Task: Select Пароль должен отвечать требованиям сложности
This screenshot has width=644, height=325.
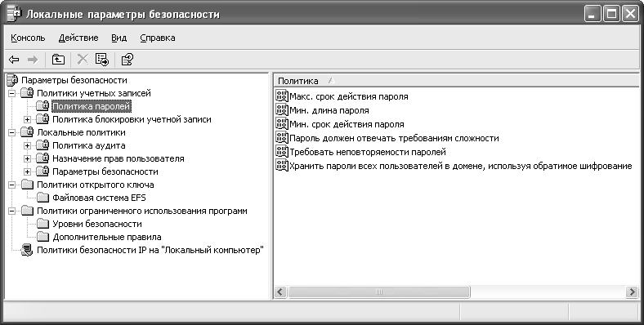Action: (394, 138)
